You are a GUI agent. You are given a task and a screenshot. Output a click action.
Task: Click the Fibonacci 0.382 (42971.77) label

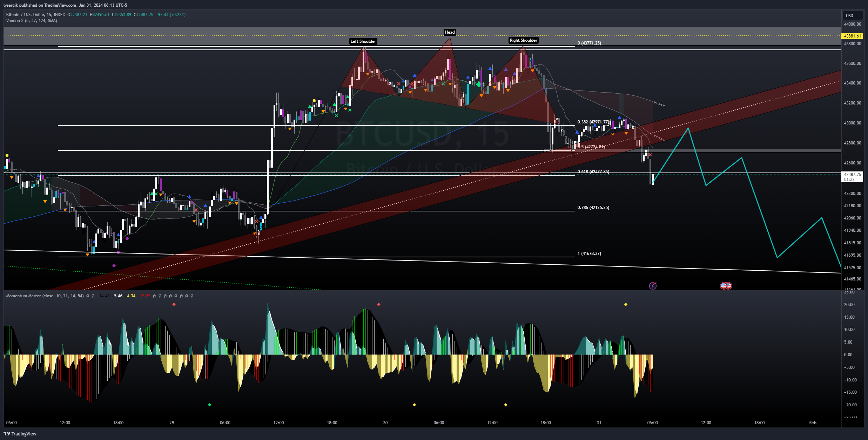[593, 122]
